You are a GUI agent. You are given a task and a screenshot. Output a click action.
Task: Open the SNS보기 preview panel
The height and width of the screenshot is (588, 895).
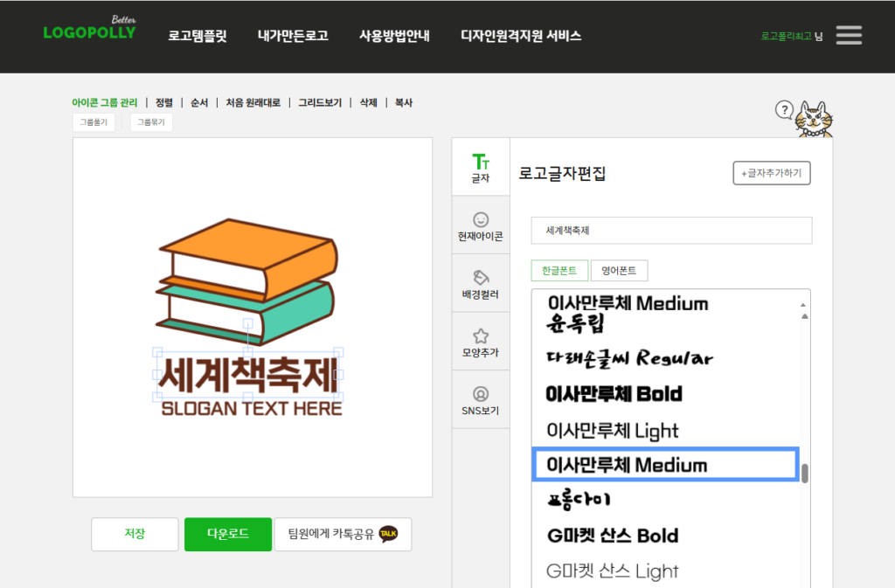[x=481, y=400]
